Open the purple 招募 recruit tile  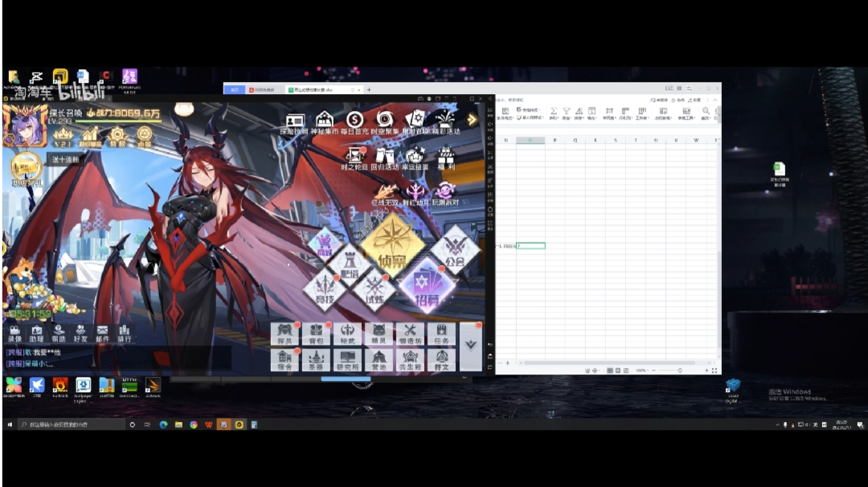[x=427, y=285]
